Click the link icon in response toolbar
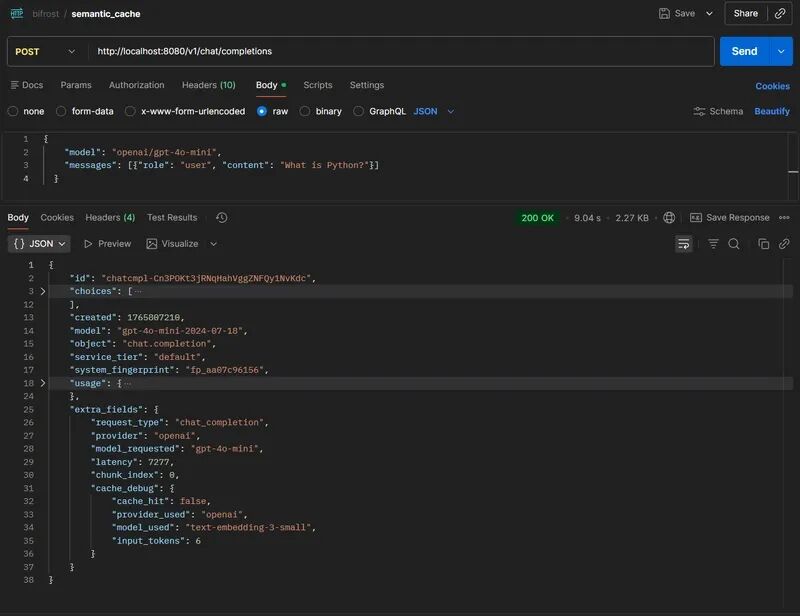The width and height of the screenshot is (800, 616). click(784, 244)
